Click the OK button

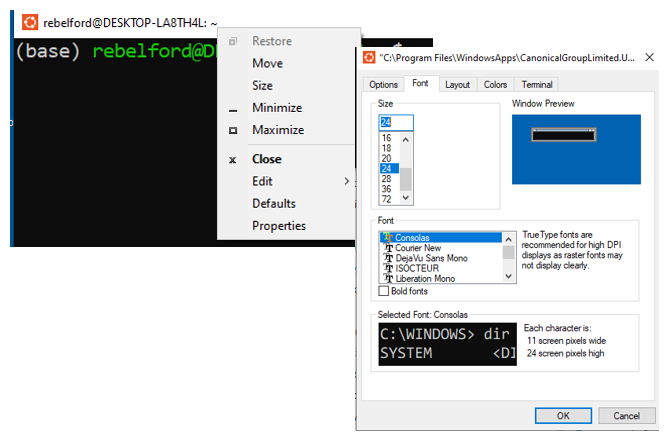pyautogui.click(x=563, y=415)
